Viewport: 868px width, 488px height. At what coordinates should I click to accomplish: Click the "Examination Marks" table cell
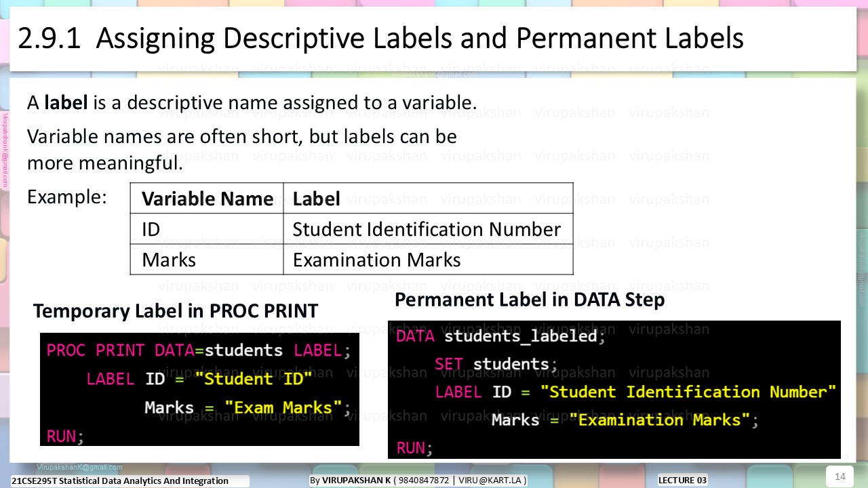[428, 260]
